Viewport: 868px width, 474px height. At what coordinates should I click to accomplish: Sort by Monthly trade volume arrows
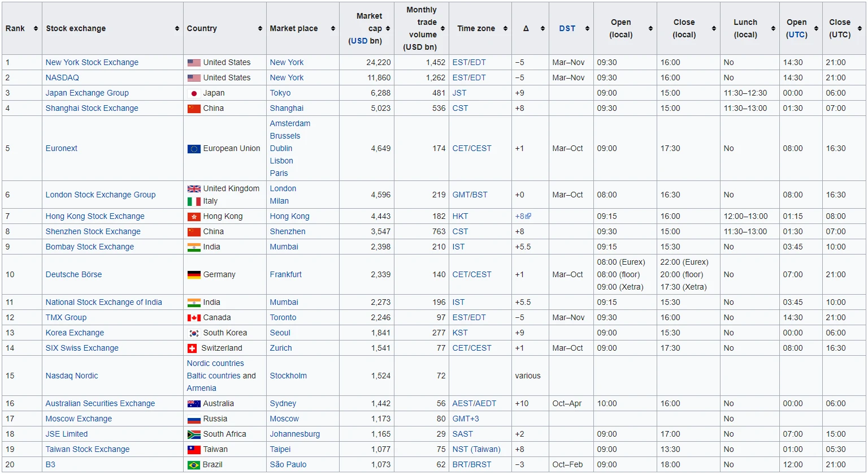442,28
